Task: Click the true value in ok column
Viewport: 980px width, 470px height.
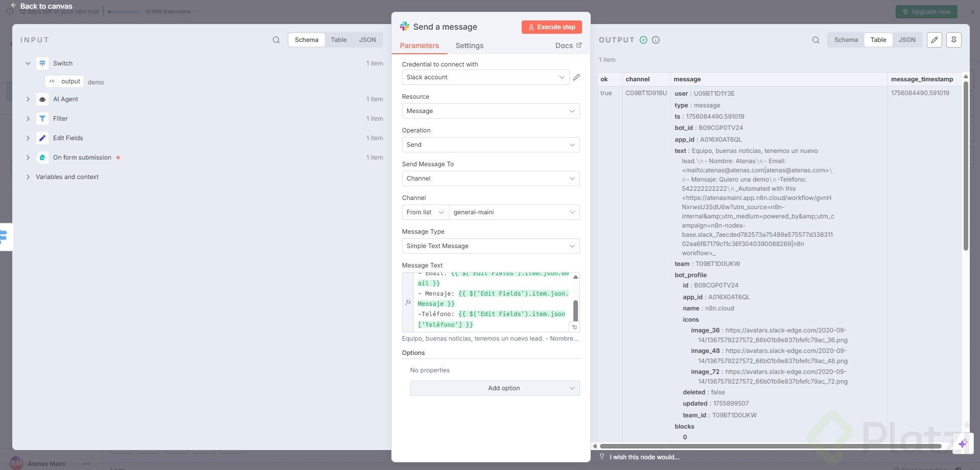Action: click(x=606, y=93)
